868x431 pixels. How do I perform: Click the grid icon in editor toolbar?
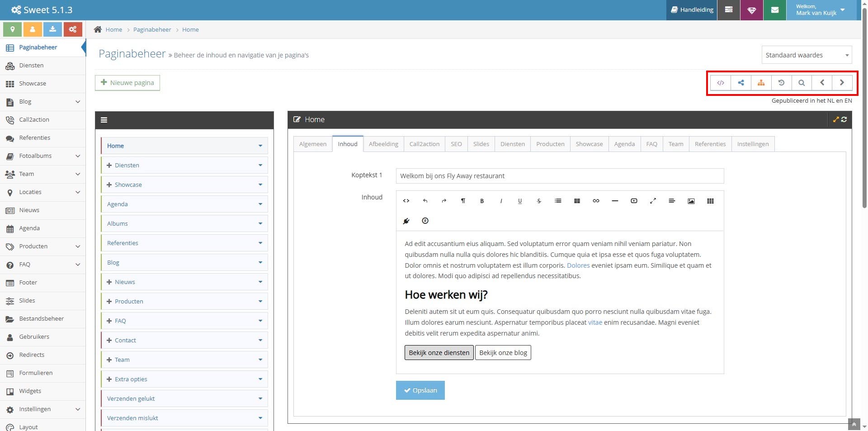click(710, 201)
